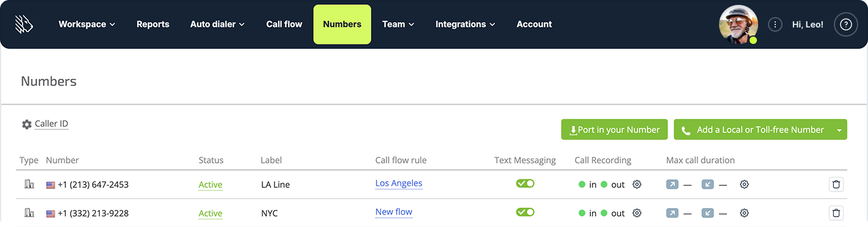Click the user profile avatar photo
Viewport: 868px width, 227px height.
pos(739,24)
